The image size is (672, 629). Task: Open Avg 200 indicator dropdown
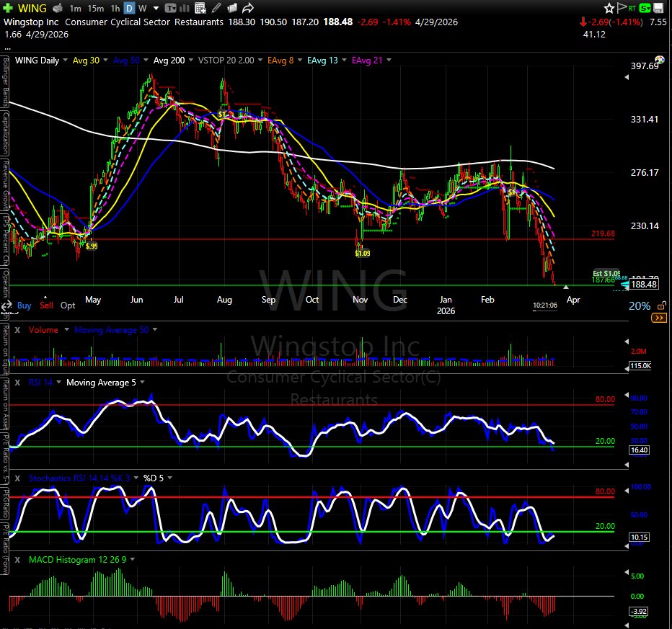[191, 60]
